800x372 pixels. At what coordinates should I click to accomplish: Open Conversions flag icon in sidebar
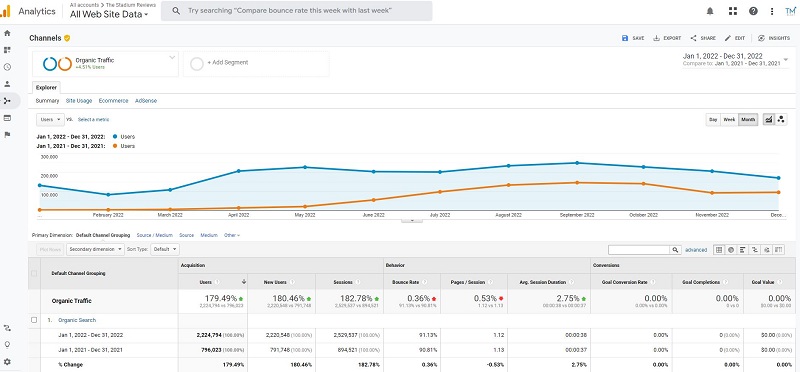[7, 135]
